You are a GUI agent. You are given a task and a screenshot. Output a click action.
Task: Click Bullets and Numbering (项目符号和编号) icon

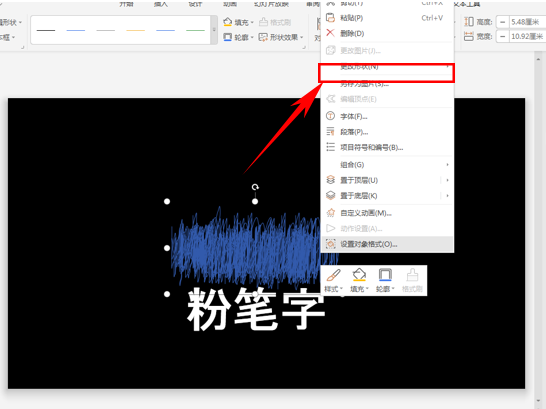click(330, 147)
